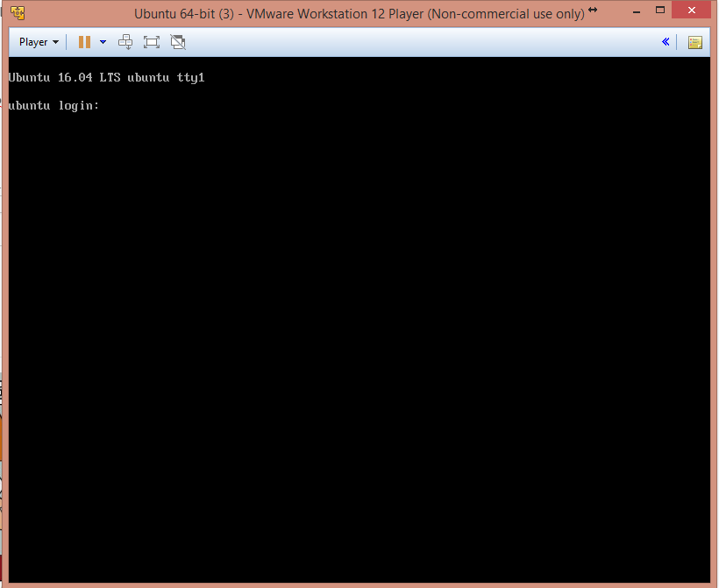Click the VMware Player title bar icon
The width and height of the screenshot is (719, 588).
[x=18, y=13]
